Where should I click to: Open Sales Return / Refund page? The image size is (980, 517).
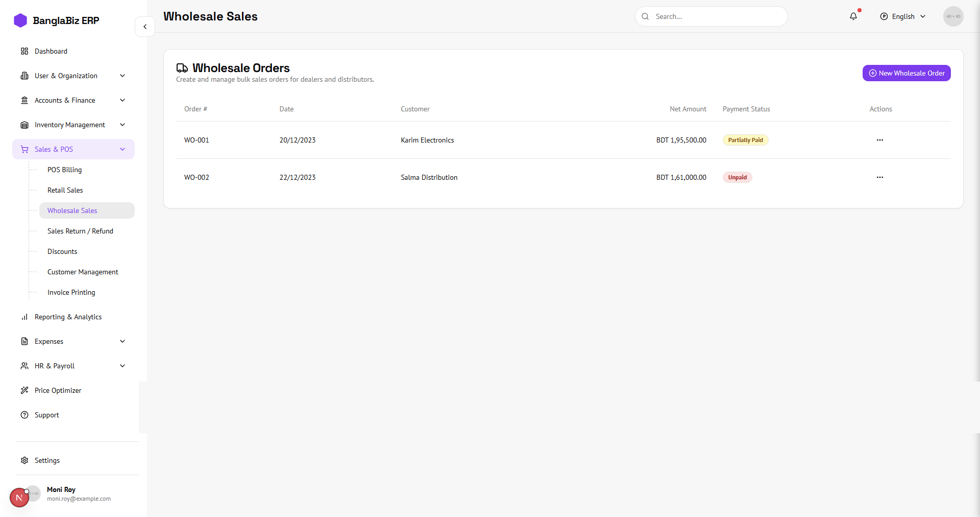pos(80,231)
